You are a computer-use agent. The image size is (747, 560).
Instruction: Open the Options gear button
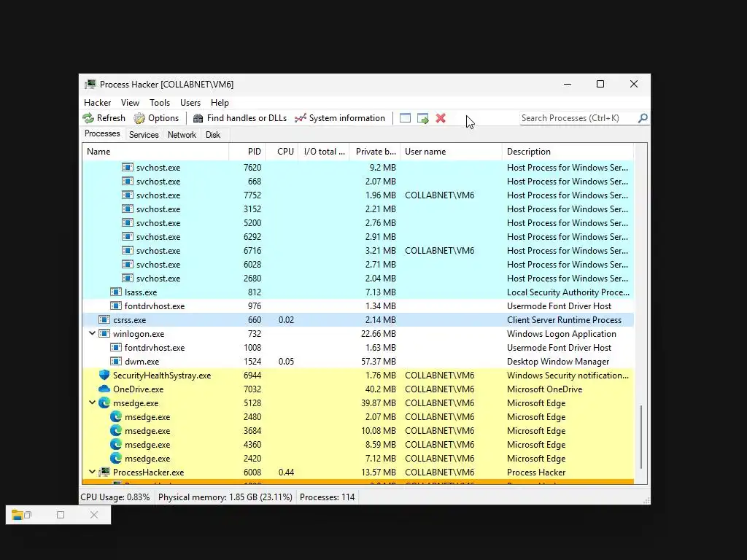tap(156, 118)
